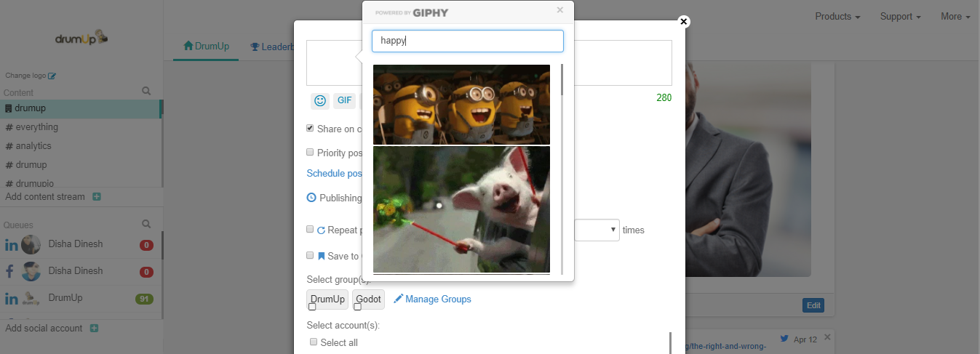Close the post composer dialog
The image size is (980, 354).
point(683,22)
